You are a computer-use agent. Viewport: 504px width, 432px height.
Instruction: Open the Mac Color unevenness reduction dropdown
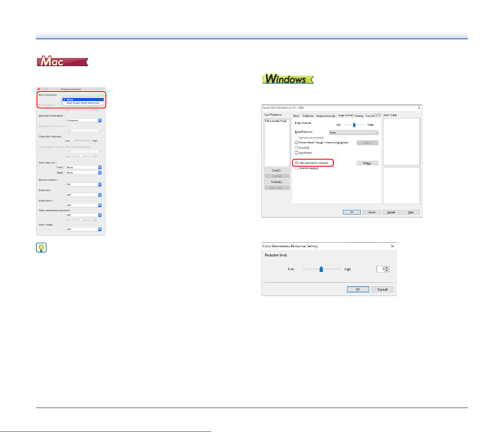point(83,215)
